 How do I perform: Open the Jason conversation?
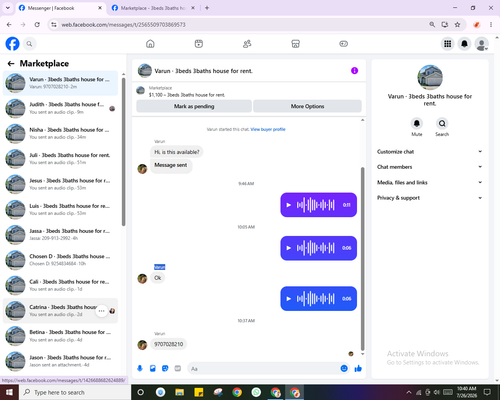(60, 361)
